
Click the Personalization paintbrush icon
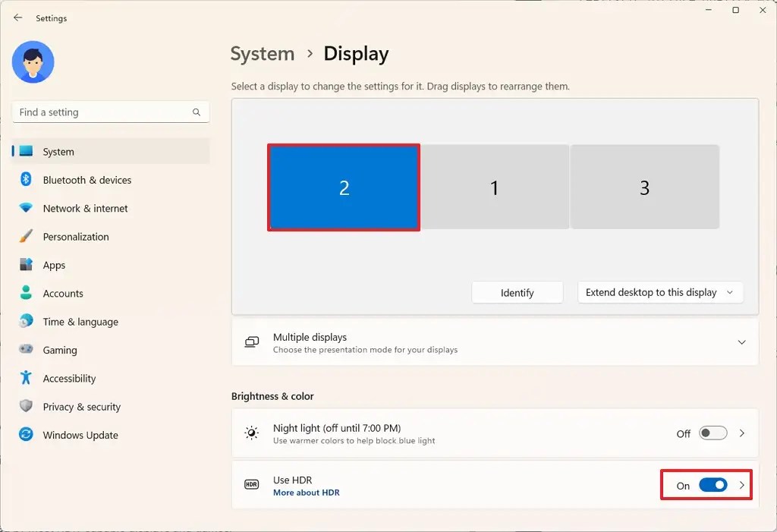pyautogui.click(x=25, y=236)
